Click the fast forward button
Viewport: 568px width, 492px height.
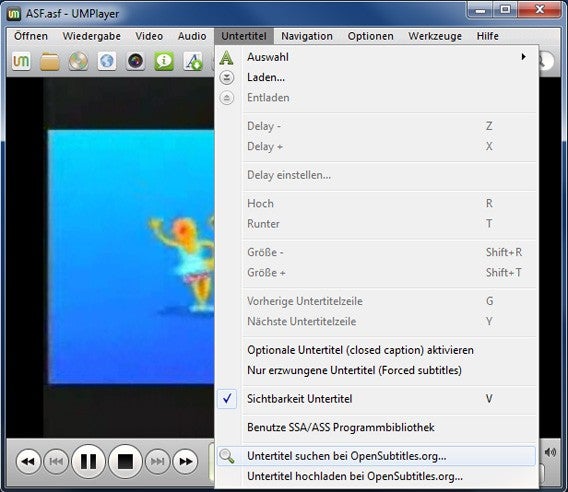(x=185, y=462)
